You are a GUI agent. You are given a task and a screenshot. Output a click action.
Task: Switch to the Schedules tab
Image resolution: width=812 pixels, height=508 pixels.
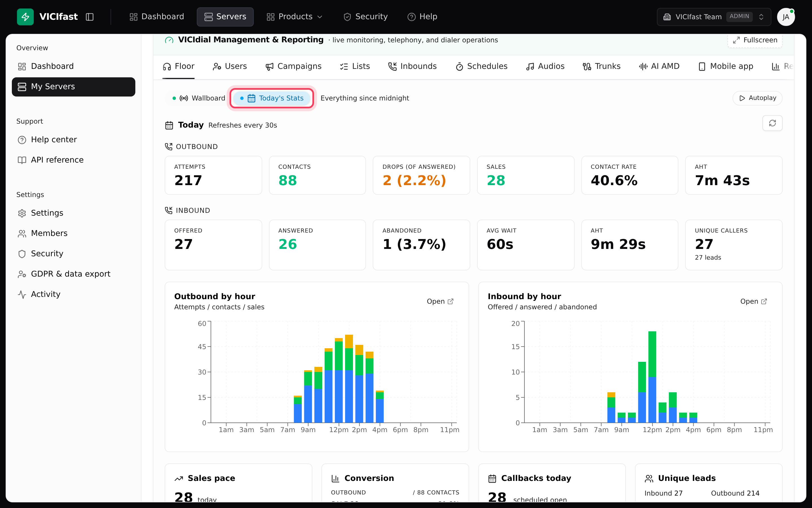tap(482, 67)
